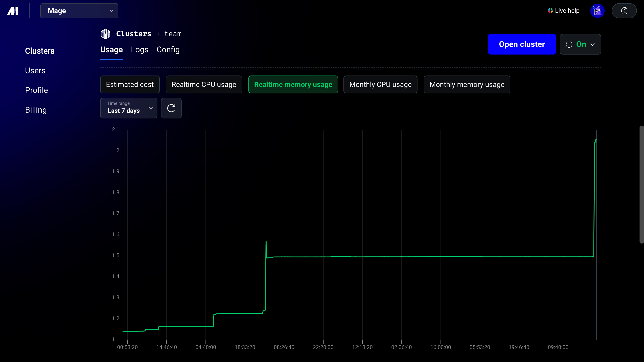This screenshot has height=362, width=644.
Task: Show Monthly CPU usage chart
Action: [380, 84]
